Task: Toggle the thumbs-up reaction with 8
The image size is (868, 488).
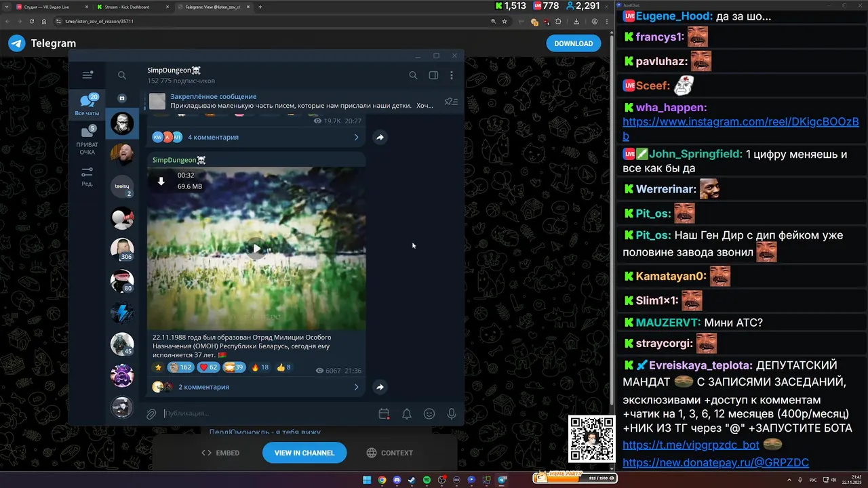Action: 284,367
